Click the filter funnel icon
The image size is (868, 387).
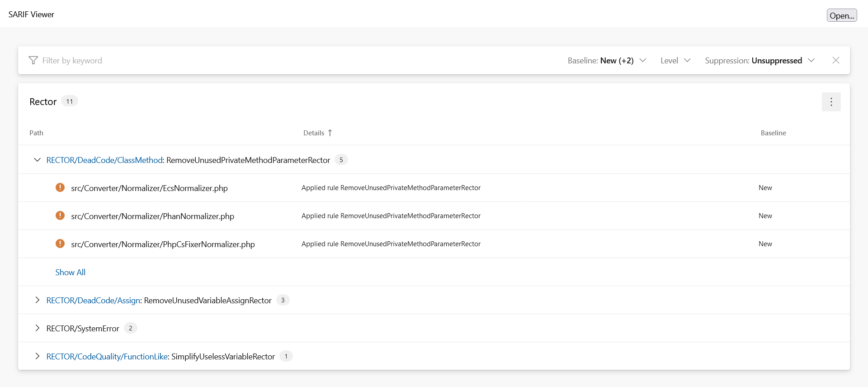click(x=33, y=60)
